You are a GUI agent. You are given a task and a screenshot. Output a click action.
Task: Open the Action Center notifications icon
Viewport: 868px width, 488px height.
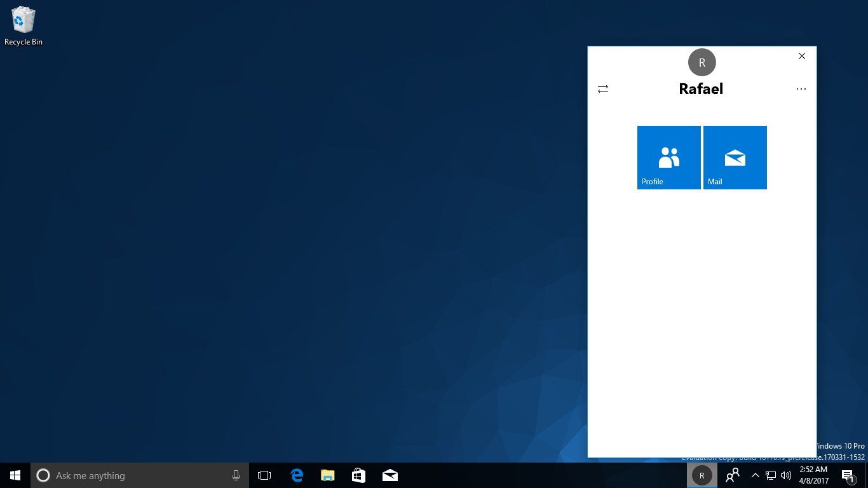[x=848, y=475]
